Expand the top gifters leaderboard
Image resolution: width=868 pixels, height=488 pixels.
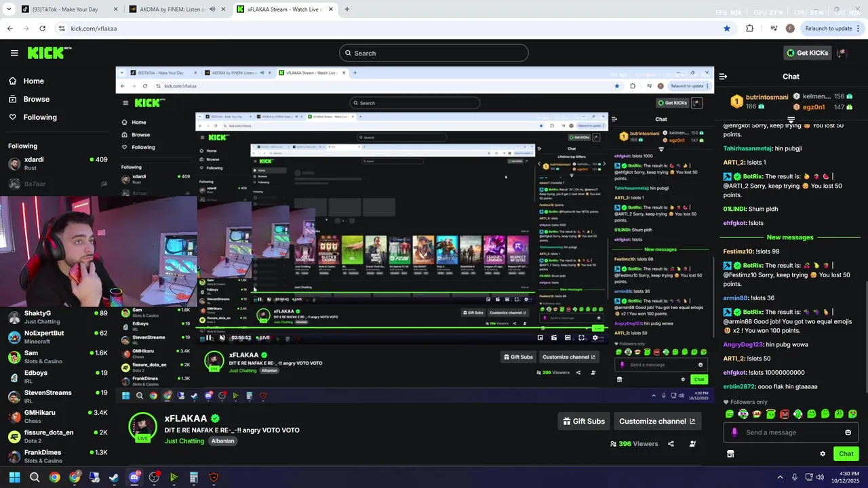pyautogui.click(x=791, y=120)
